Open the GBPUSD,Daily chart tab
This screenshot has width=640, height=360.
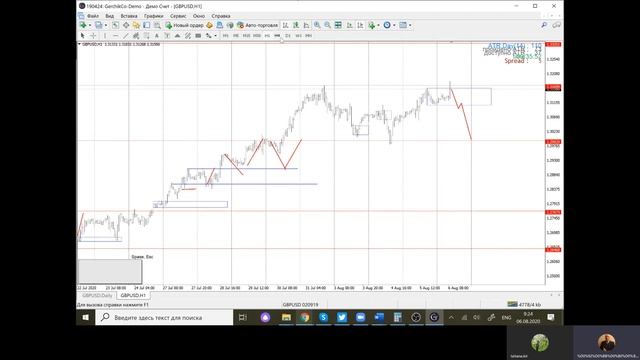[x=97, y=296]
